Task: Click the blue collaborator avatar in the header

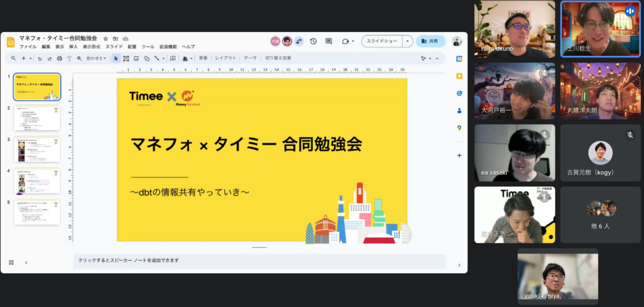Action: [299, 41]
